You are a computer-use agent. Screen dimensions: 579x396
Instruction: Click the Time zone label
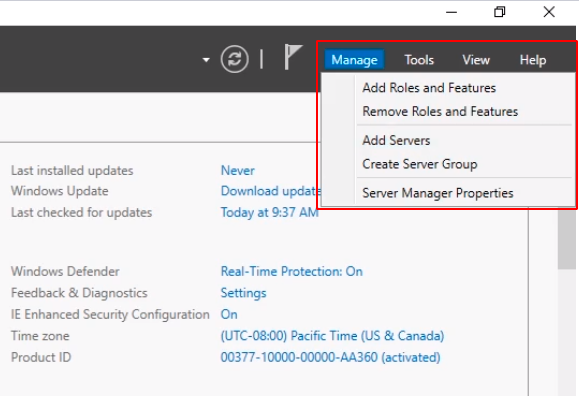[40, 336]
